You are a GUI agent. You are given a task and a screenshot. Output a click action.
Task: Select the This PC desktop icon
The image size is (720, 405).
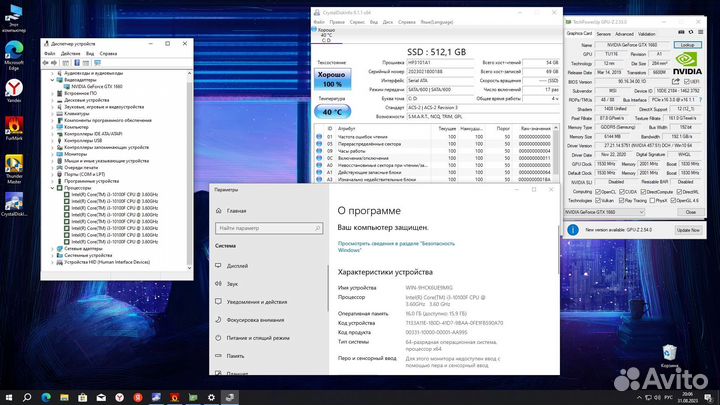tap(14, 18)
